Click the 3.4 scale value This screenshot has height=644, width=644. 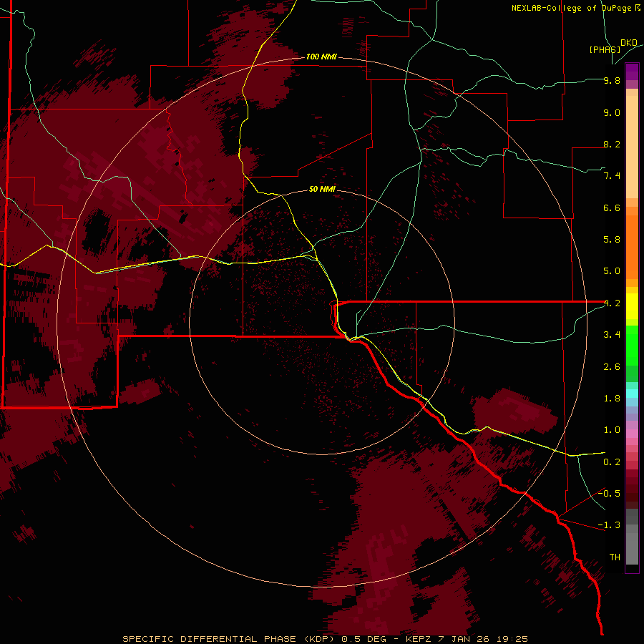point(612,335)
